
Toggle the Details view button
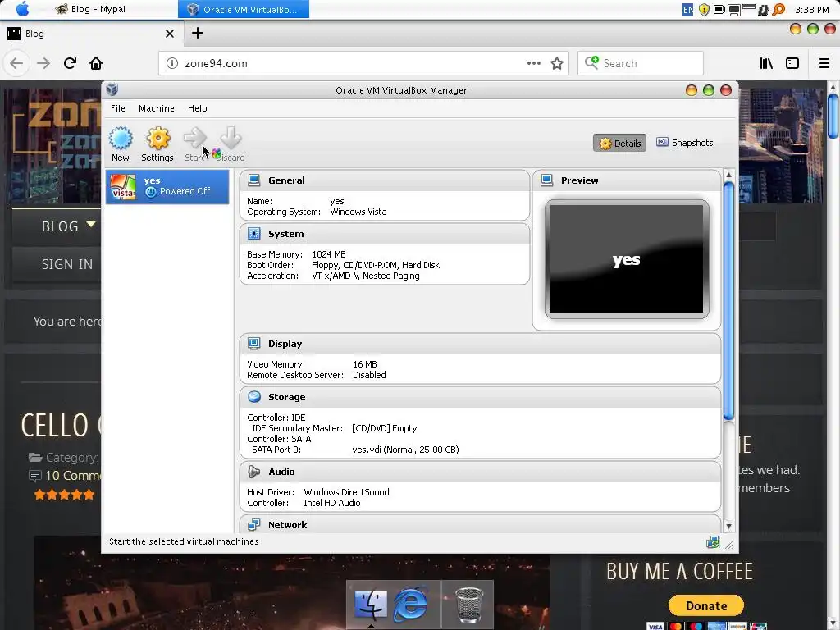click(x=620, y=143)
